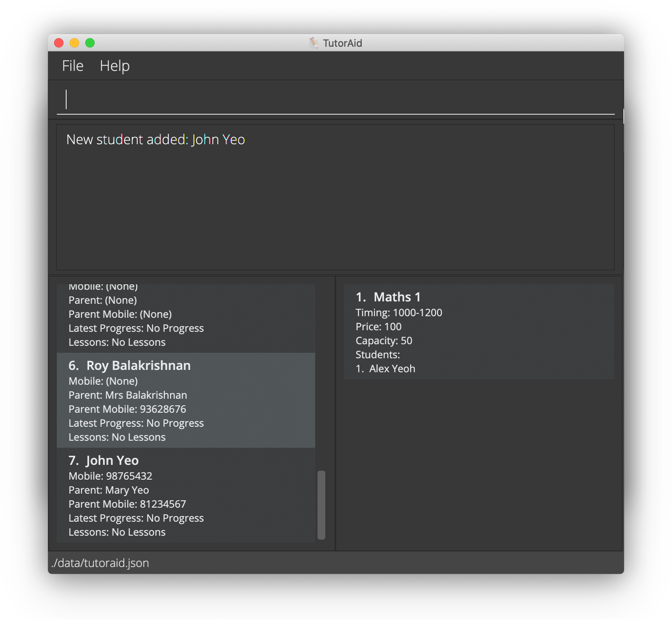The height and width of the screenshot is (625, 672).
Task: Close the TutorAid window with red button
Action: pos(59,43)
